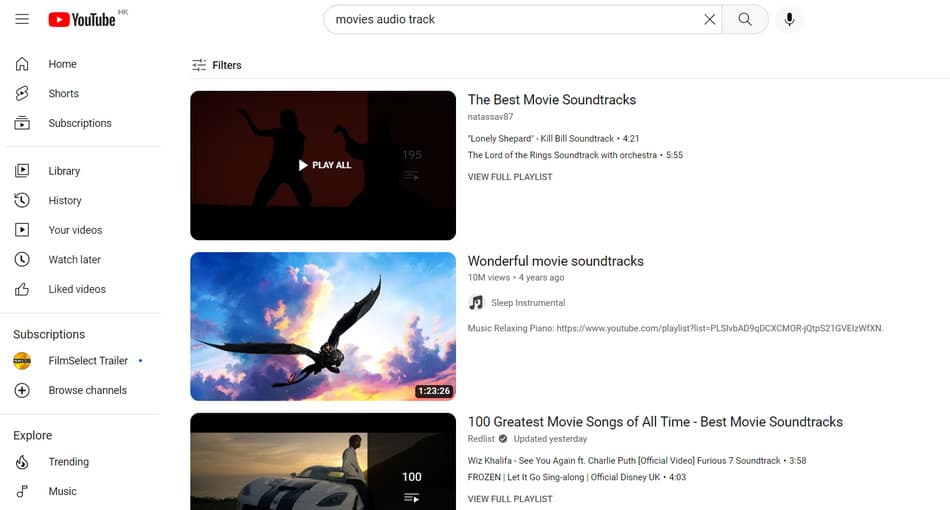Open the Trending page

68,462
